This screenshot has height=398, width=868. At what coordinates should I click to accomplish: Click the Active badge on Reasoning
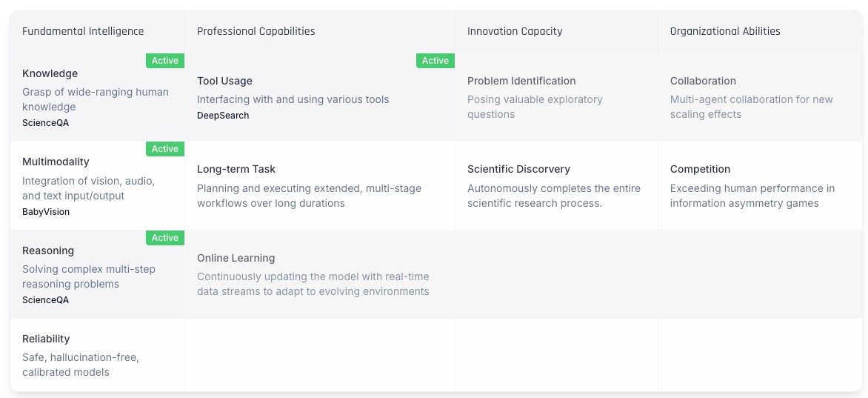coord(165,238)
